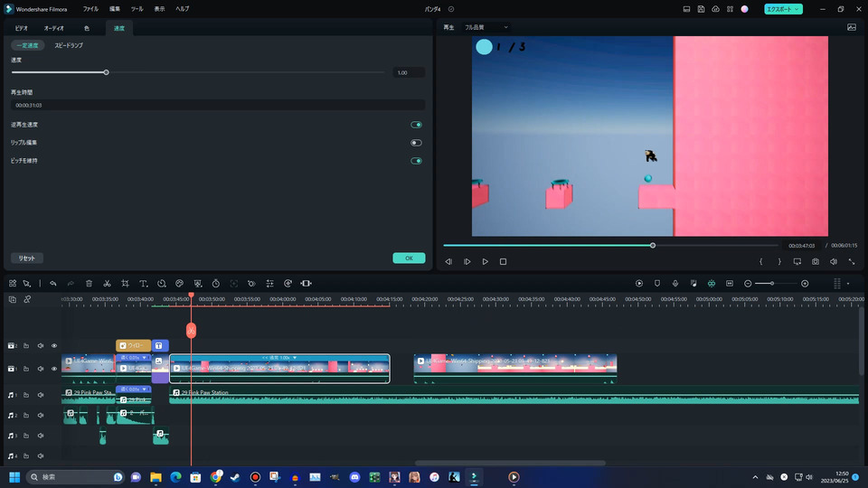Select the crop tool in timeline toolbar
The image size is (868, 488).
click(x=125, y=283)
